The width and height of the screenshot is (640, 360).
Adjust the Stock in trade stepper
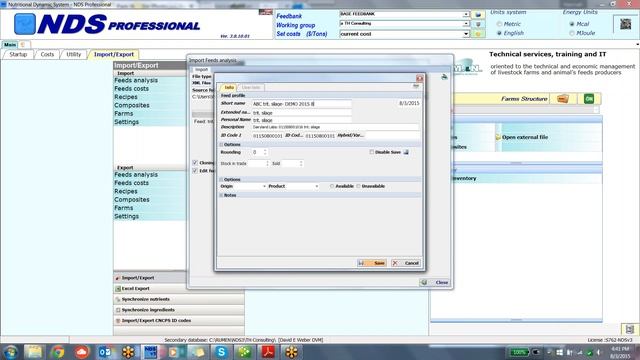pyautogui.click(x=267, y=163)
